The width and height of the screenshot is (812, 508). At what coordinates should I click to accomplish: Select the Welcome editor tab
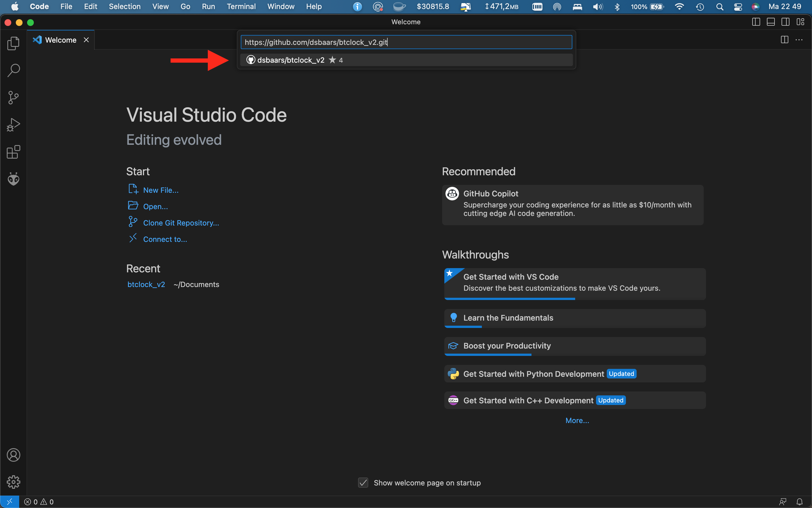tap(60, 40)
